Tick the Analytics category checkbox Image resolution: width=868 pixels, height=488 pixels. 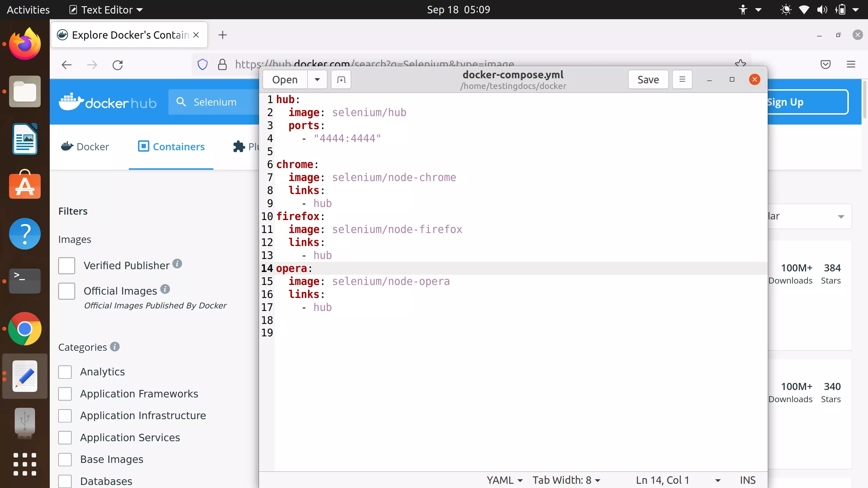(65, 372)
